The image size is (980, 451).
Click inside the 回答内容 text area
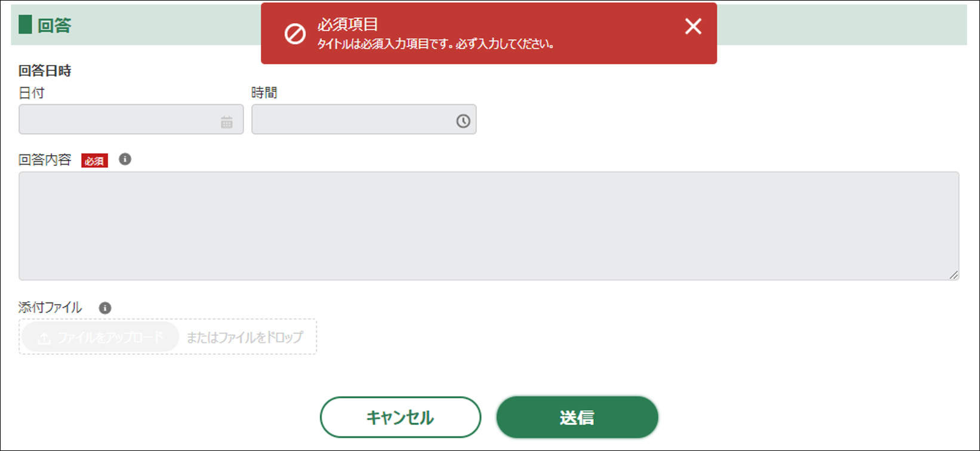click(488, 225)
